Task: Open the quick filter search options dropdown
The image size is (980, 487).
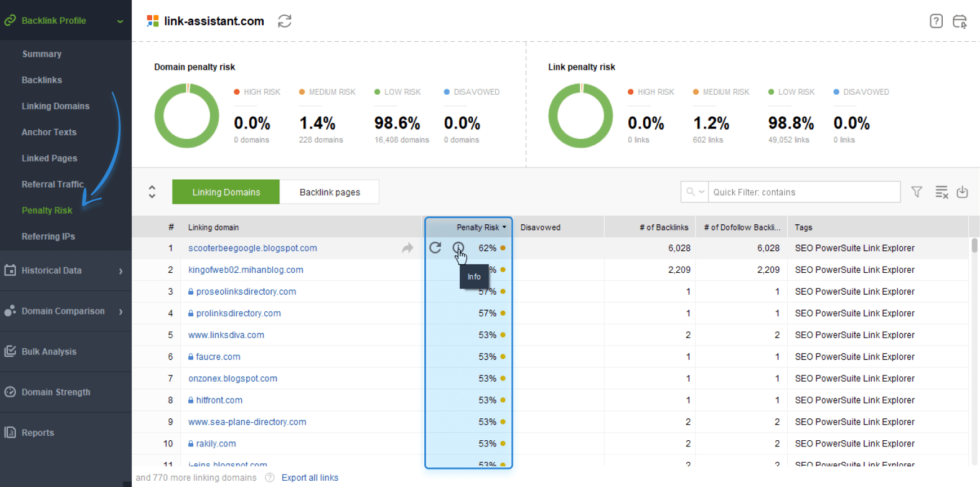Action: 702,192
